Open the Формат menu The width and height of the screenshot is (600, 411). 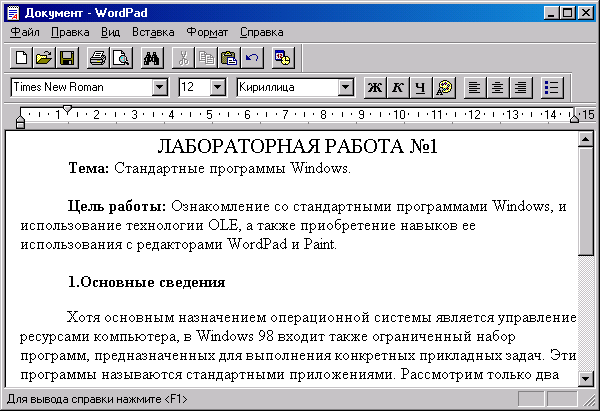coord(207,32)
